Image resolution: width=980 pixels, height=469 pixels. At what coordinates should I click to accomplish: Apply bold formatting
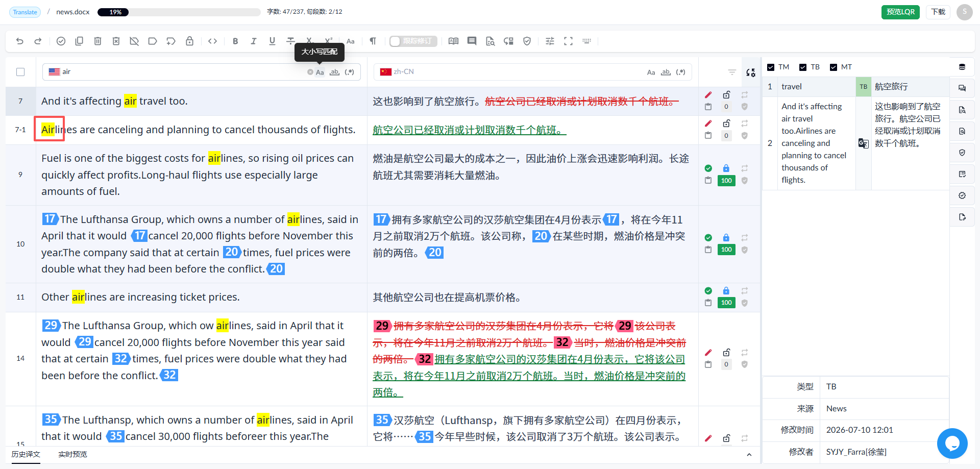[235, 41]
